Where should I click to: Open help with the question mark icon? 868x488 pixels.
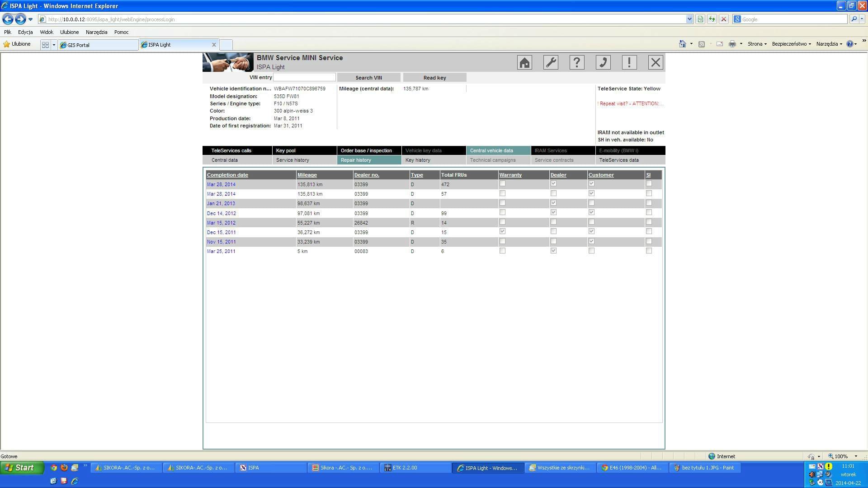577,62
